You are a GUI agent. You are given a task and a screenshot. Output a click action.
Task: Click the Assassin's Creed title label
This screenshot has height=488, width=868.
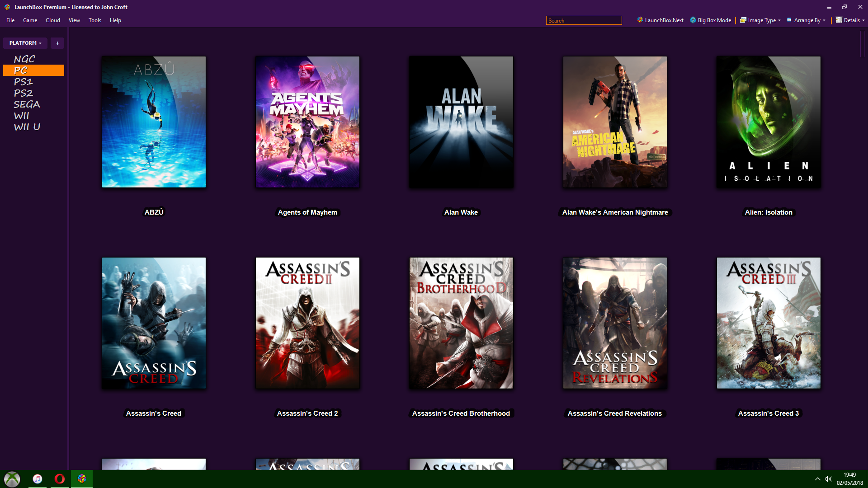click(x=154, y=413)
